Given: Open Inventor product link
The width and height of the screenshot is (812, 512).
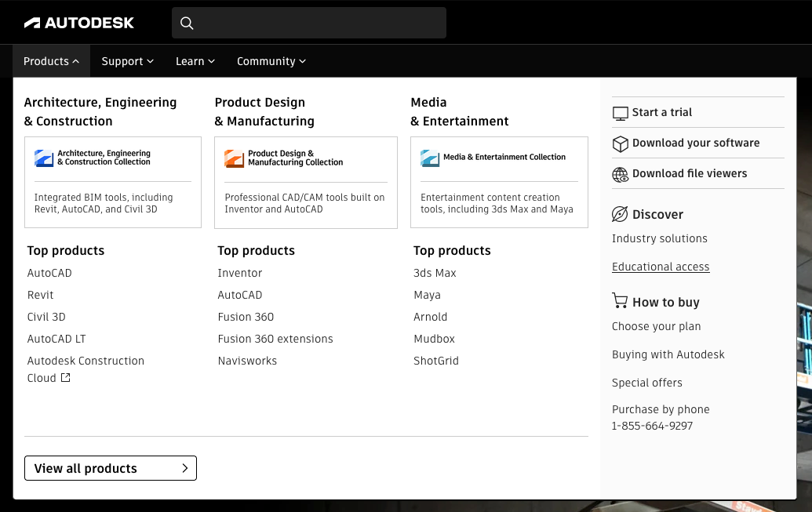Looking at the screenshot, I should [240, 273].
